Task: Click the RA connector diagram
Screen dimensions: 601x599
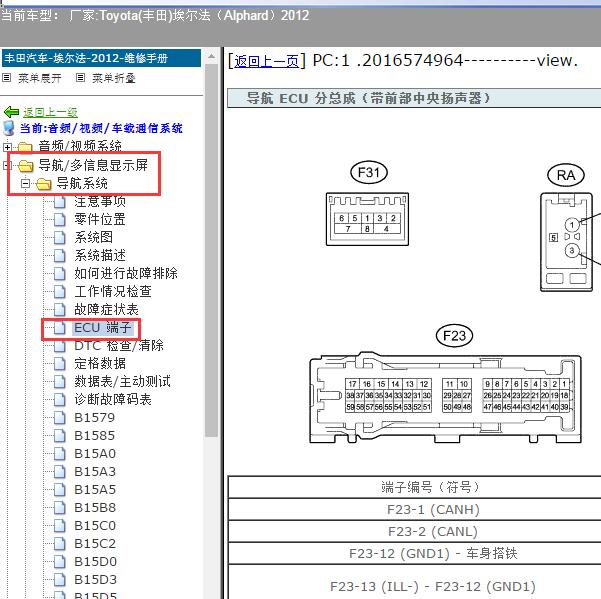Action: [567, 242]
